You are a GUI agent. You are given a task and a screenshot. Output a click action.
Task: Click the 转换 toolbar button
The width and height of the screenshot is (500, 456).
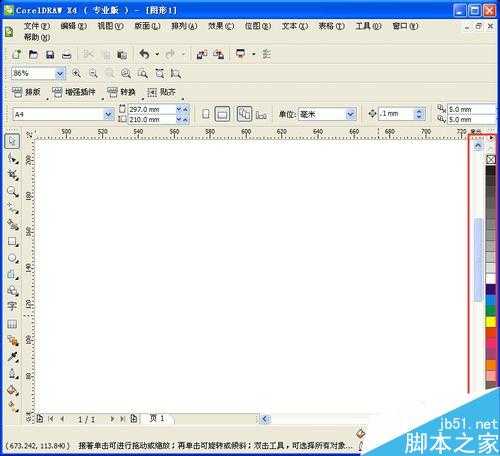121,92
